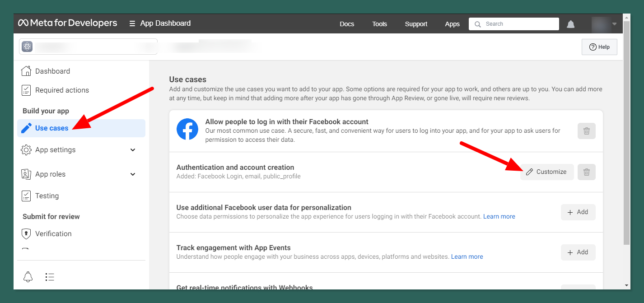
Task: Open the Docs menu item
Action: (347, 24)
